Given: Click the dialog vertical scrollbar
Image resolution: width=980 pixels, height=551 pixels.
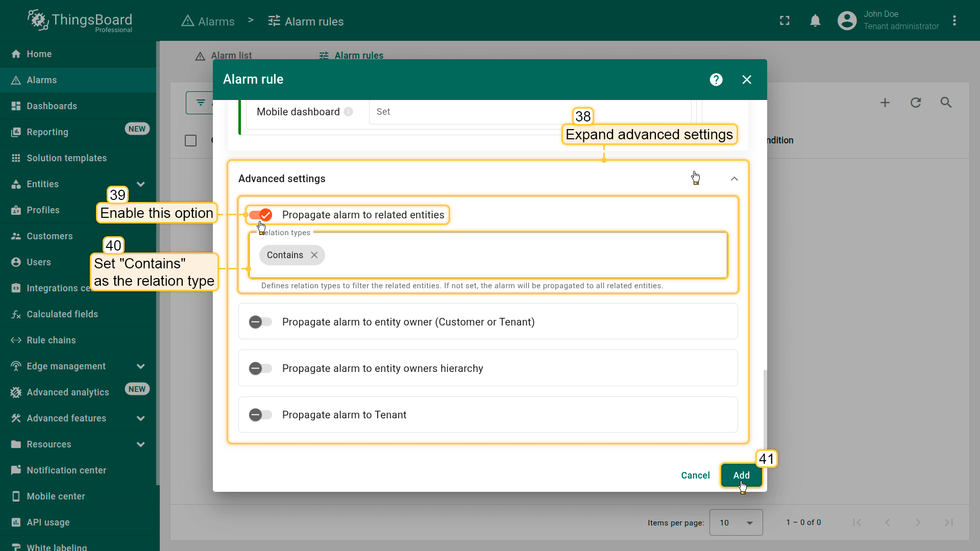Looking at the screenshot, I should coord(765,408).
